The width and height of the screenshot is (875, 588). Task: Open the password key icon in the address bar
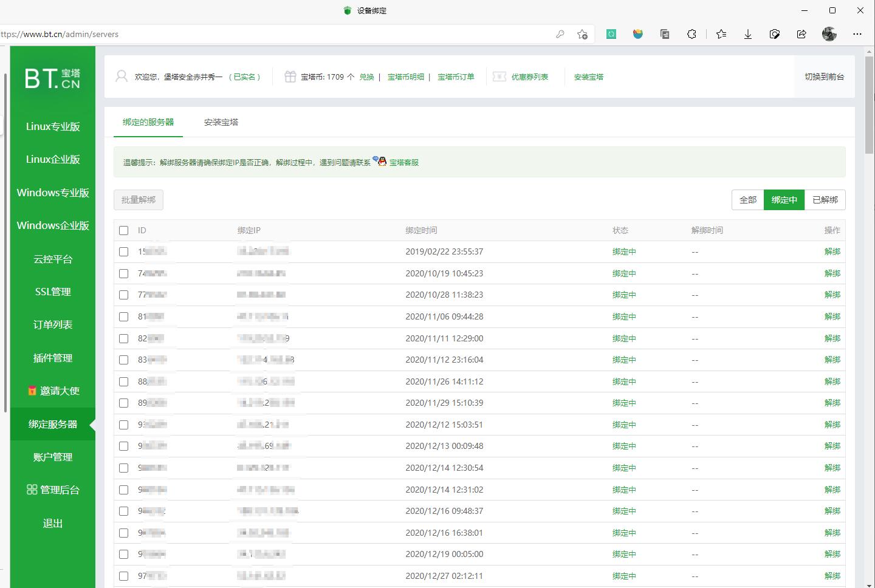click(x=560, y=34)
